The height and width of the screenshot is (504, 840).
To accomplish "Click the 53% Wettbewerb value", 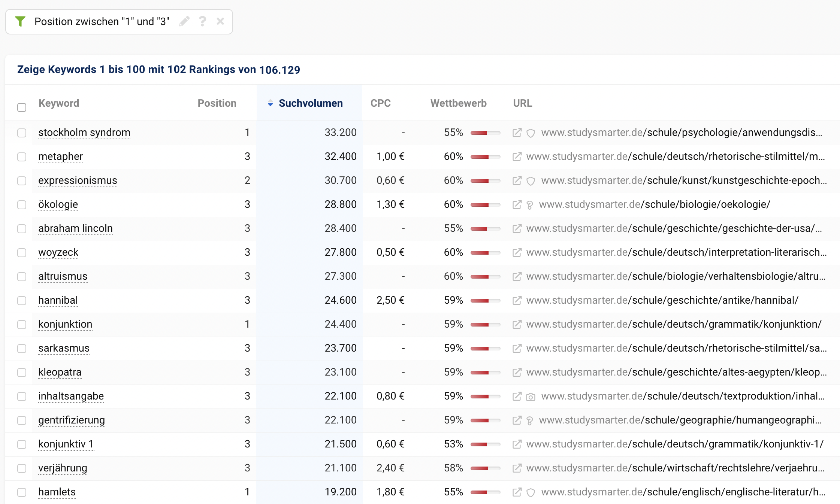I will pos(453,444).
